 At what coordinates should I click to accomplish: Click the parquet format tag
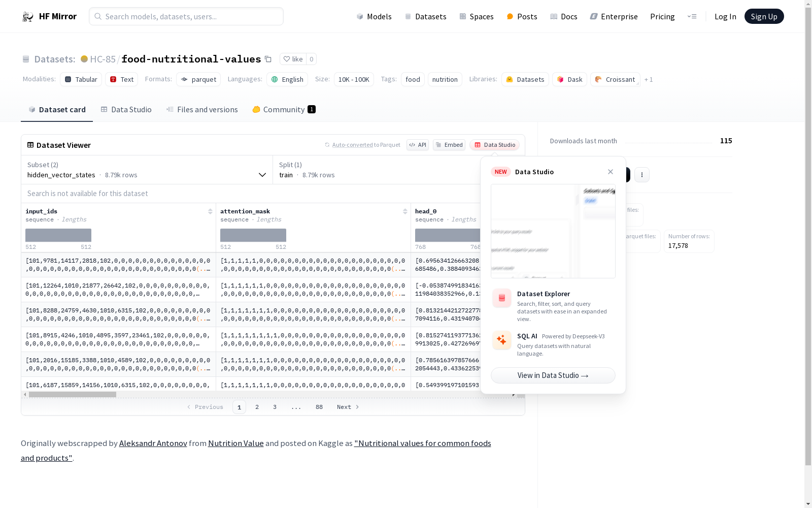(198, 79)
